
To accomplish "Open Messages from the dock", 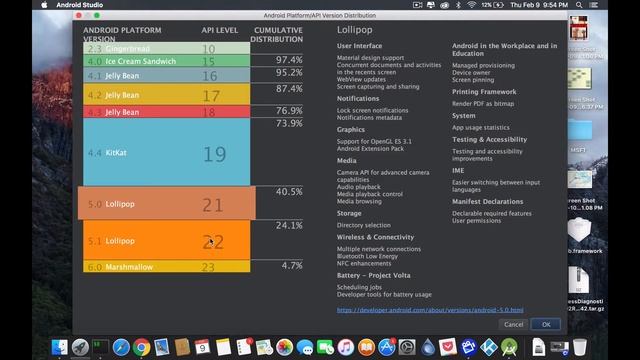I will [x=305, y=347].
